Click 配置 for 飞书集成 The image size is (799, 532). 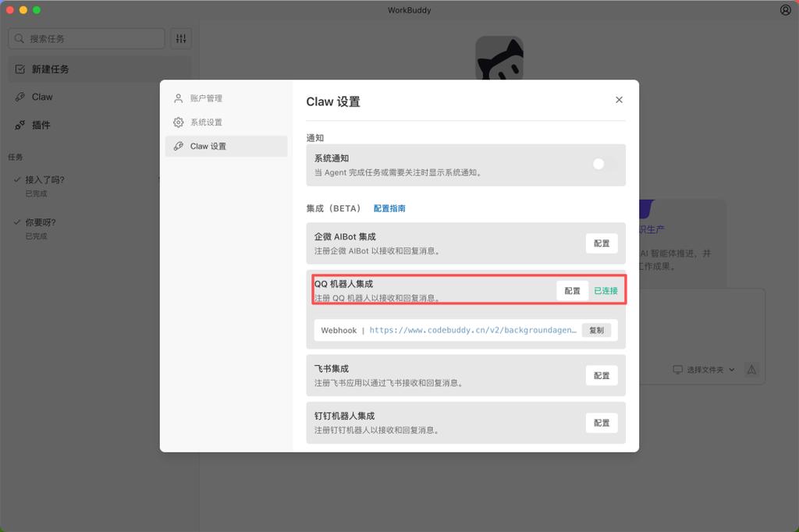[601, 375]
